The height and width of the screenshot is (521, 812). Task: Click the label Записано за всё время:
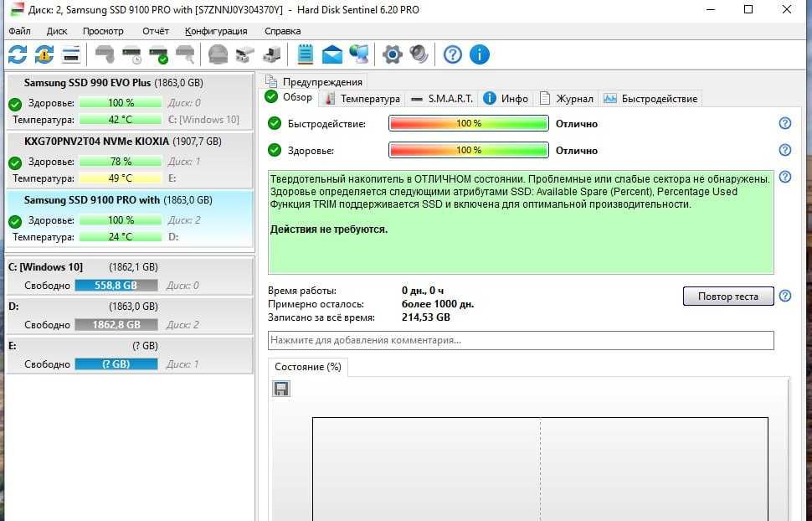(x=321, y=317)
